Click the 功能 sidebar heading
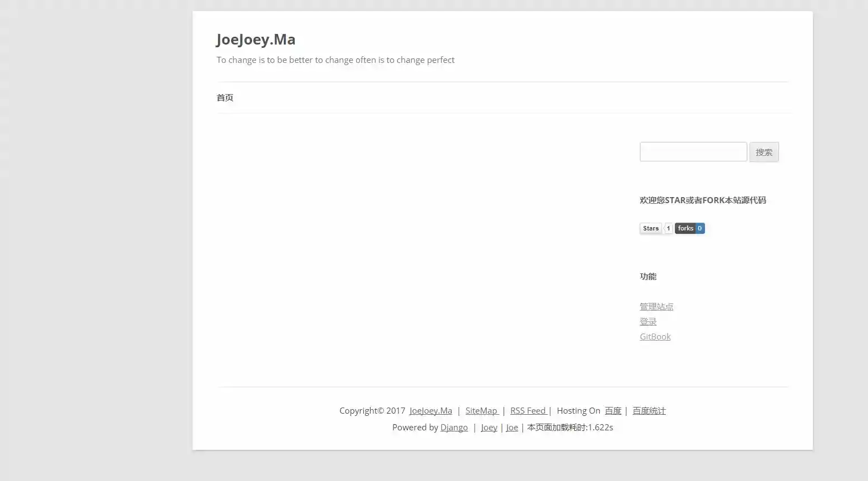This screenshot has height=481, width=868. (648, 277)
